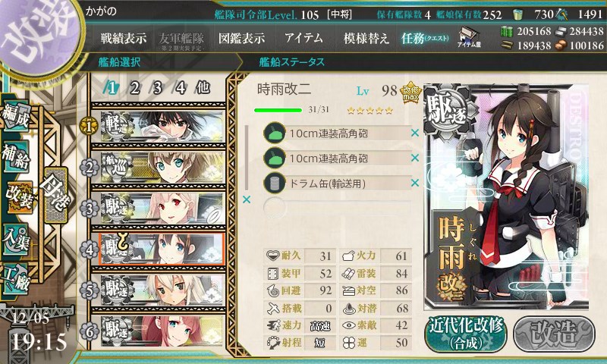The width and height of the screenshot is (607, 364).
Task: Open the 任務(クエスト) quest menu
Action: click(425, 38)
